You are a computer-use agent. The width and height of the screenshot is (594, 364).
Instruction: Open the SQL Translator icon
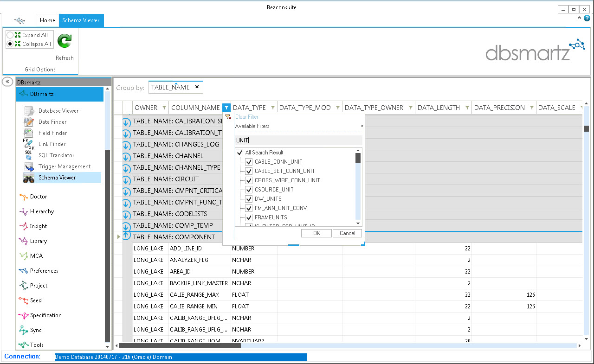tap(29, 155)
